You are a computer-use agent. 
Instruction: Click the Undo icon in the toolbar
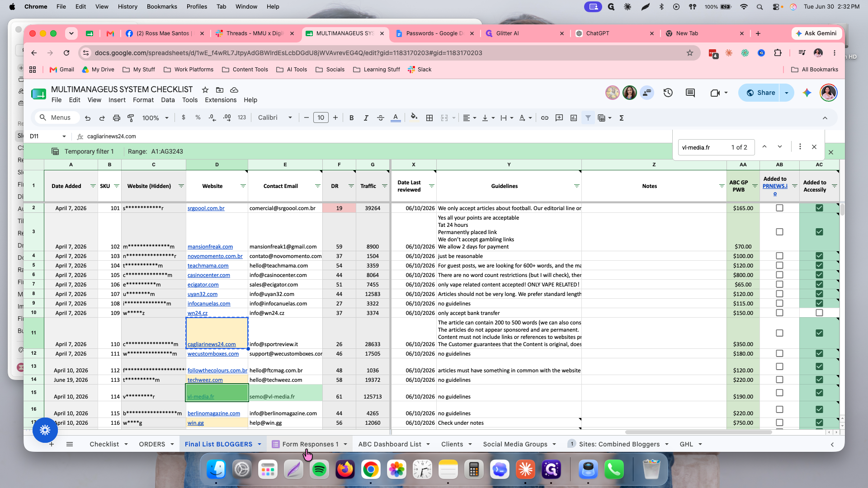click(x=88, y=118)
